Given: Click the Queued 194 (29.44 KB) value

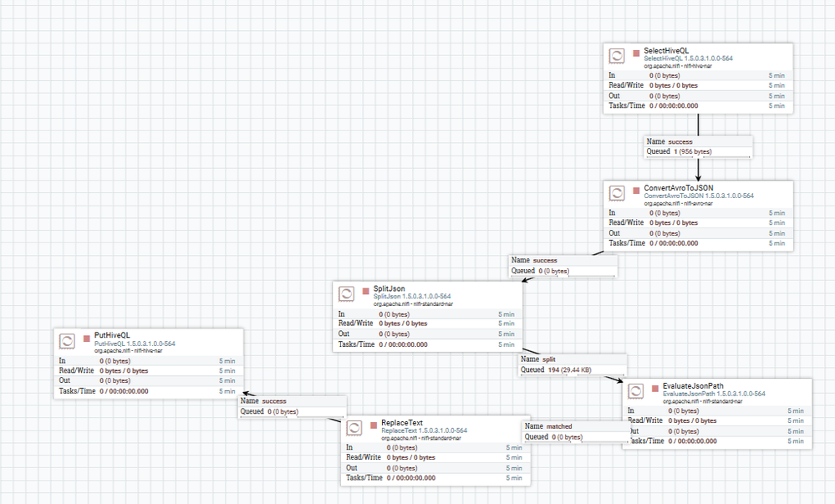Looking at the screenshot, I should [x=570, y=369].
